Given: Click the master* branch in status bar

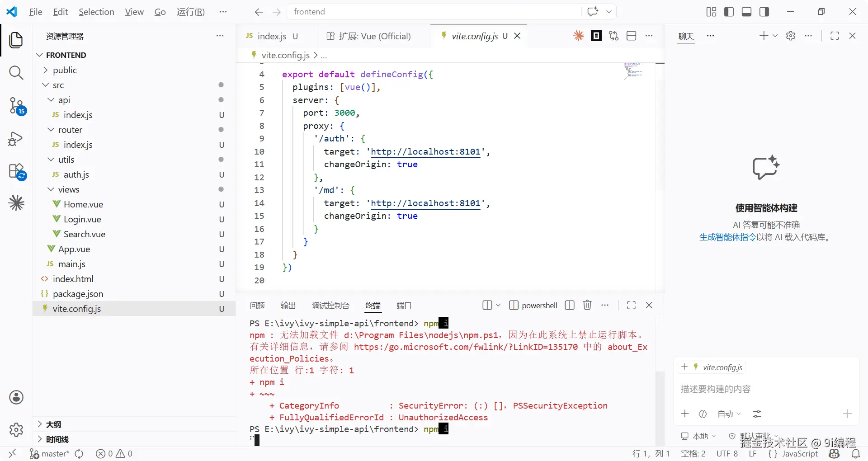Looking at the screenshot, I should [x=49, y=454].
